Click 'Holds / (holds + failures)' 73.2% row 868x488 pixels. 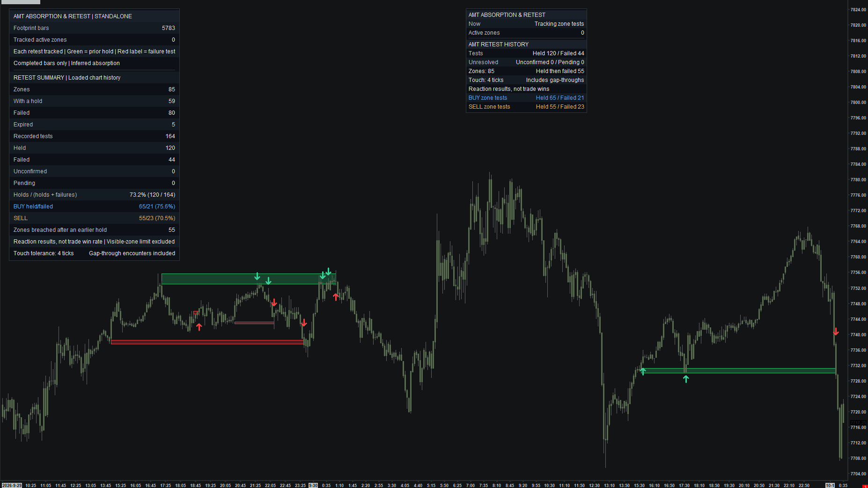pyautogui.click(x=94, y=195)
